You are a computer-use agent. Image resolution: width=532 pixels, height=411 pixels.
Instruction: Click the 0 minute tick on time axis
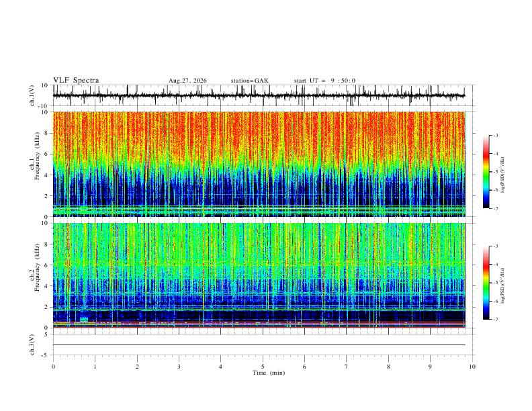[x=53, y=367]
